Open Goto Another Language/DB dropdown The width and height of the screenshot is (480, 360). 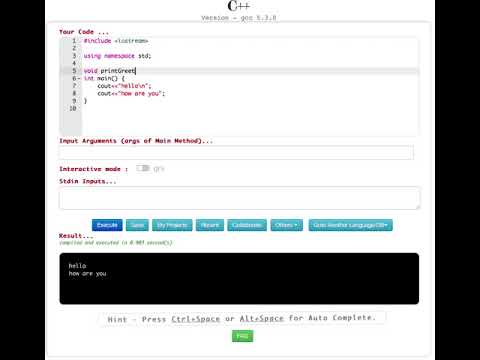350,225
